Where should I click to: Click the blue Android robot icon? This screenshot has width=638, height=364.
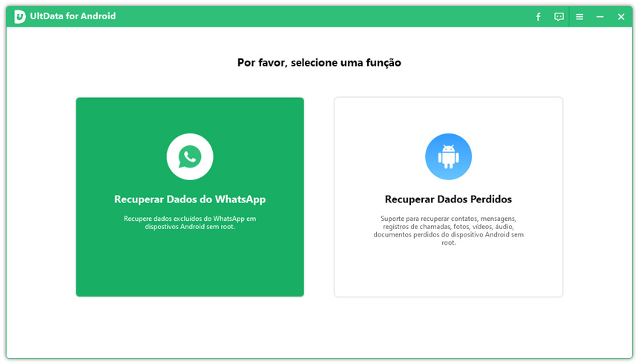point(448,156)
